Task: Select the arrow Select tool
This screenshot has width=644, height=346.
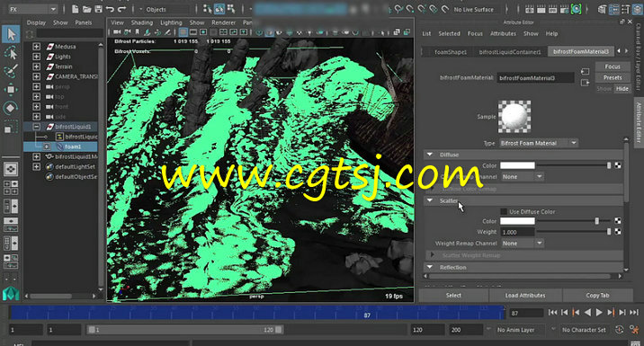Action: (11, 34)
